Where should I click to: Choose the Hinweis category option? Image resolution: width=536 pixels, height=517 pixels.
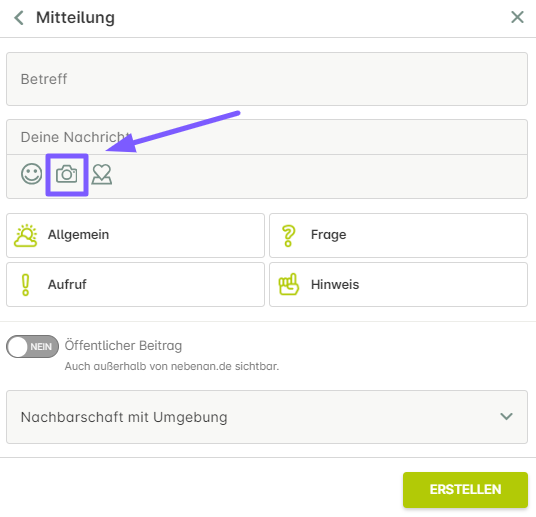398,284
